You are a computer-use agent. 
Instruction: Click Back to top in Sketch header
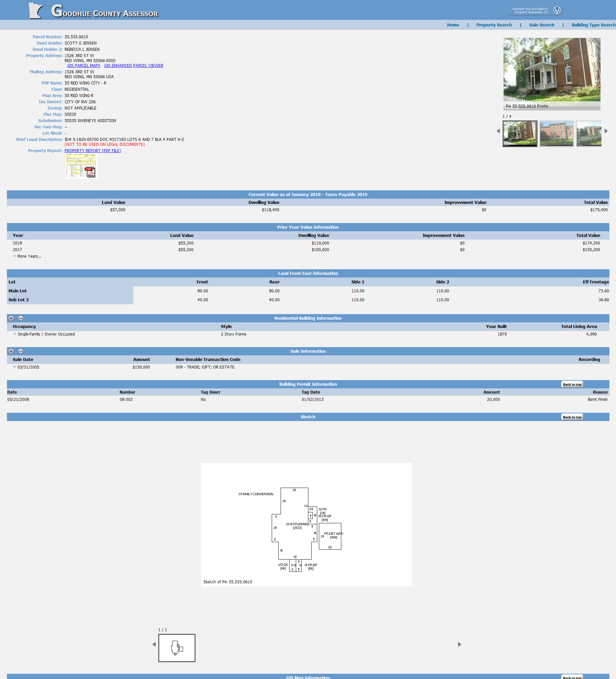pos(572,417)
